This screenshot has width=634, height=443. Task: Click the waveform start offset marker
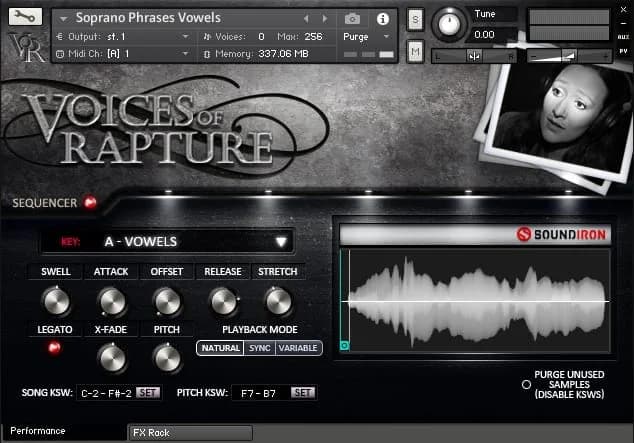[344, 346]
